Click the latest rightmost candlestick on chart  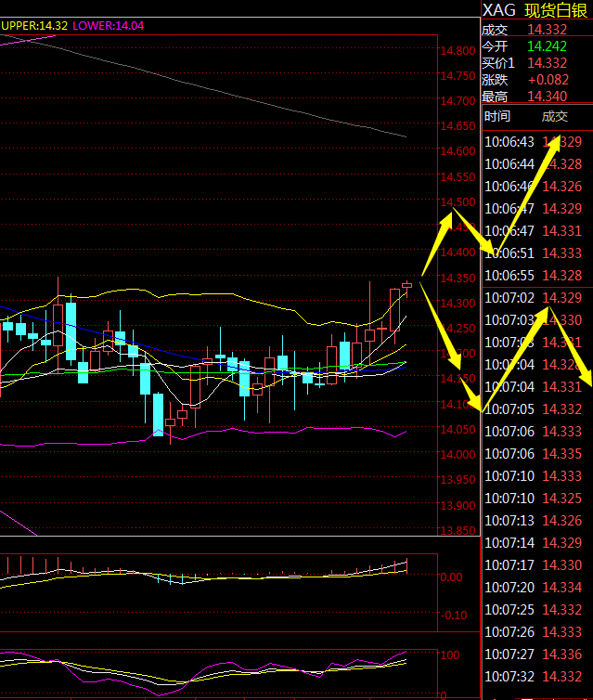(x=407, y=286)
